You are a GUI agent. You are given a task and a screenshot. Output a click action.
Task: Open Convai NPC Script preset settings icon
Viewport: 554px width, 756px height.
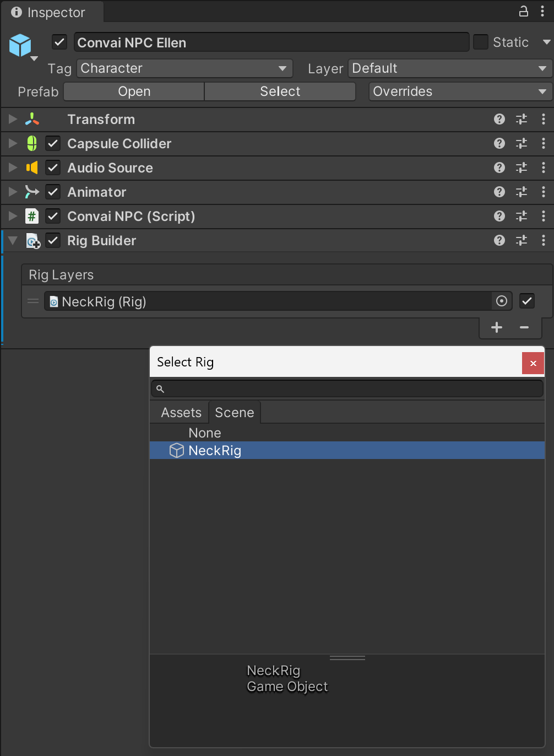point(522,216)
